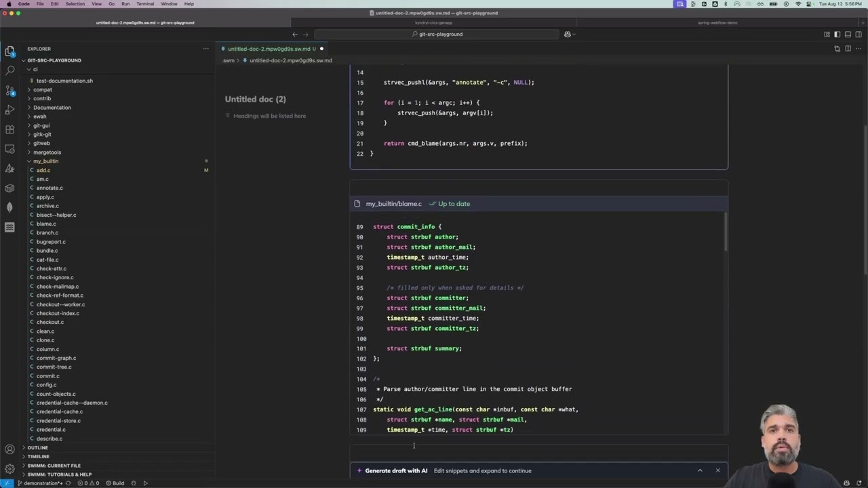The width and height of the screenshot is (868, 488).
Task: Open blame.c in the file tree
Action: click(46, 224)
